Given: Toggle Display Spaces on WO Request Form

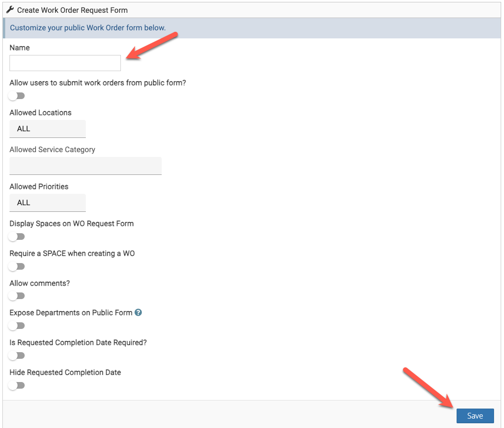Looking at the screenshot, I should click(x=17, y=237).
